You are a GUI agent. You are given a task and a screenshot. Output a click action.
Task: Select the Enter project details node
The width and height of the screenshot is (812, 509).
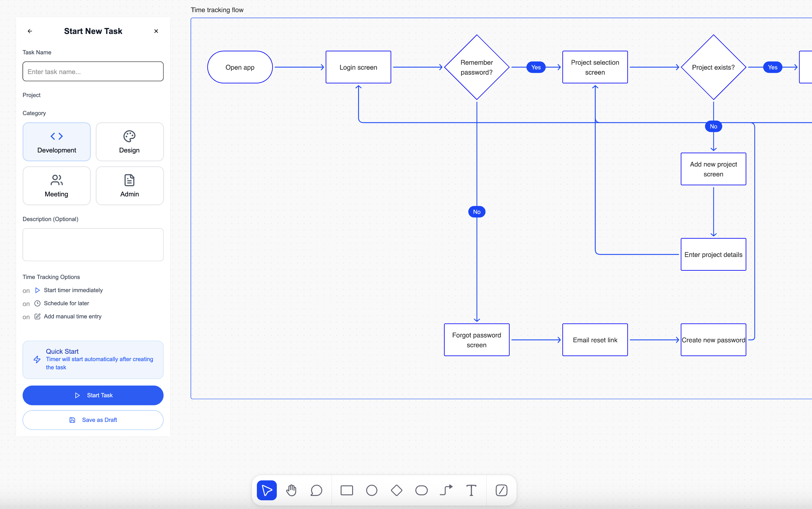point(713,254)
